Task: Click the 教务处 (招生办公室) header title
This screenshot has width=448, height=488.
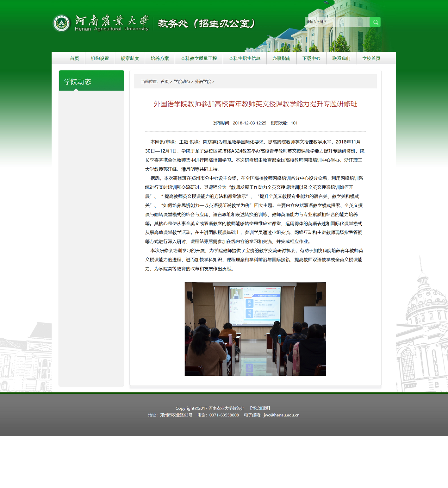Action: pos(206,23)
